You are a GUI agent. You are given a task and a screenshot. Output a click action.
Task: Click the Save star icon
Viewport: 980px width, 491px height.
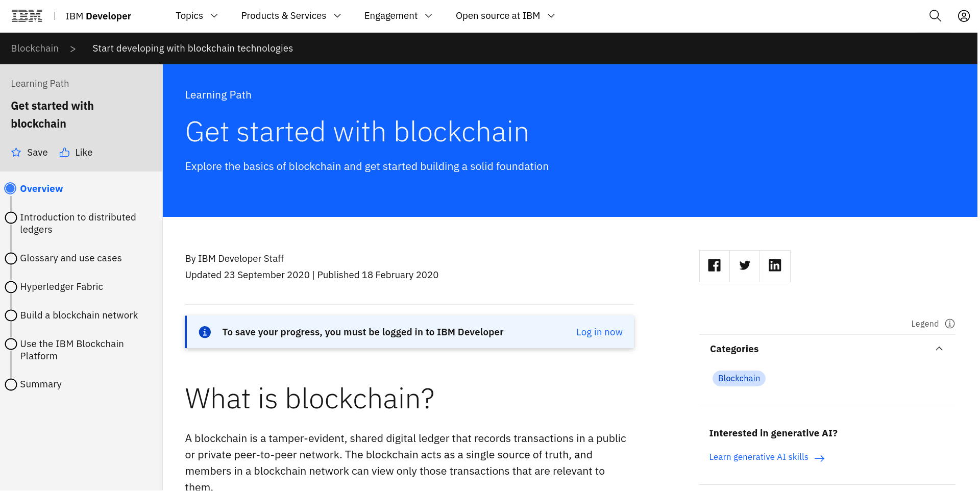(x=16, y=153)
